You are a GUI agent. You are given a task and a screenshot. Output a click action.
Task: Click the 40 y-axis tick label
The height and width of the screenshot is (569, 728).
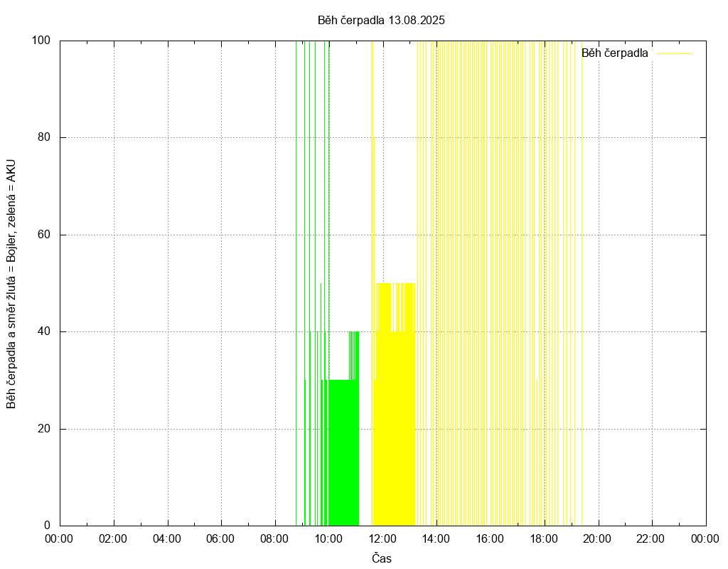tap(44, 331)
